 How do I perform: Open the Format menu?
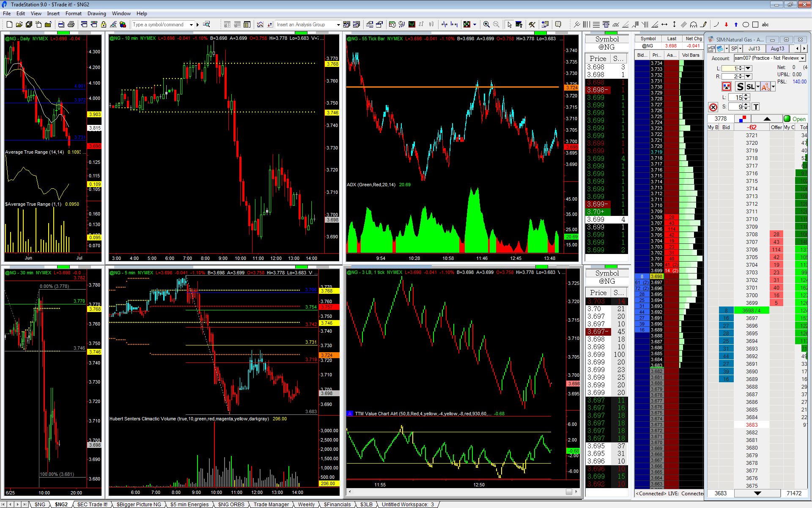click(x=73, y=14)
